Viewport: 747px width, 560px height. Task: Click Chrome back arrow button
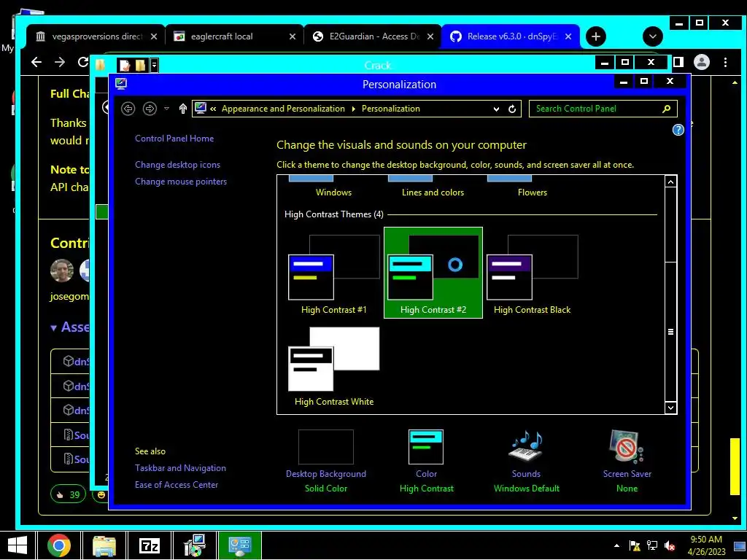(36, 62)
